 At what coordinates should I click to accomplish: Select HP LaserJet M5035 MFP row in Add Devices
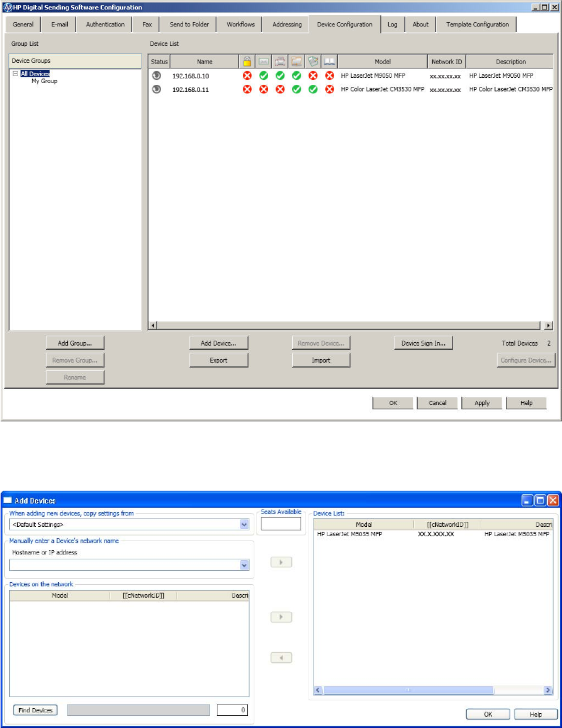433,534
